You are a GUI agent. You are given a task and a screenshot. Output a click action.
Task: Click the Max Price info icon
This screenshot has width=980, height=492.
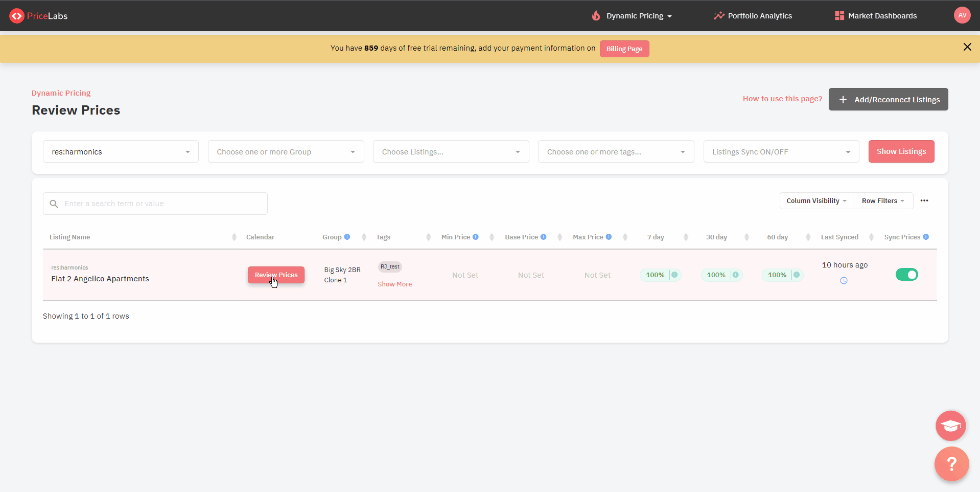pos(609,237)
